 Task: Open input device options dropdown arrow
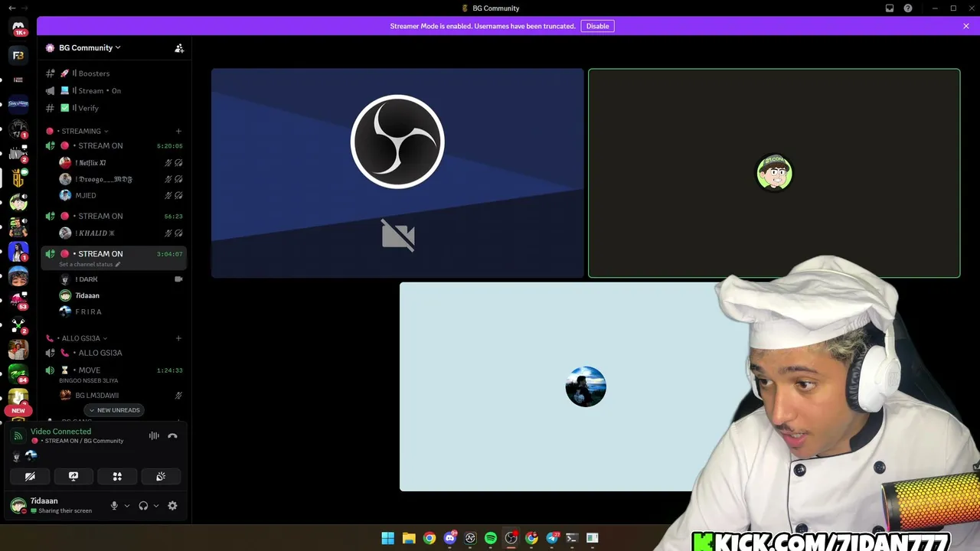coord(127,505)
